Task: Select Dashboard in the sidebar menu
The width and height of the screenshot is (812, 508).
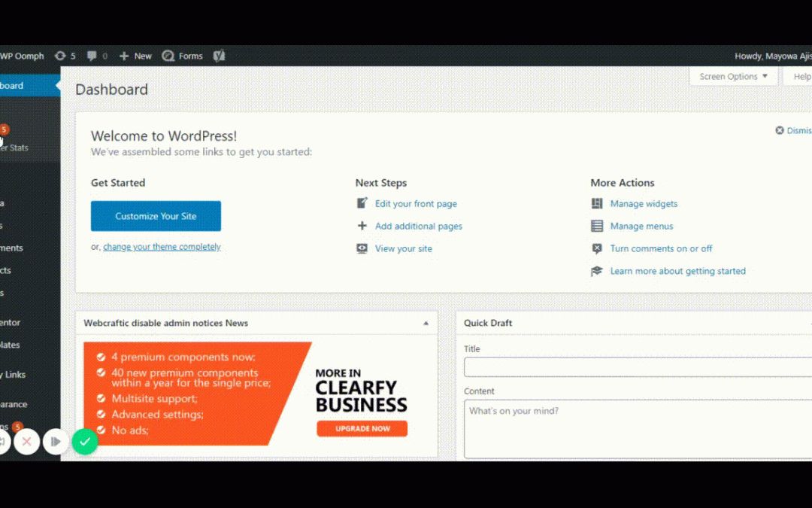Action: pos(29,86)
